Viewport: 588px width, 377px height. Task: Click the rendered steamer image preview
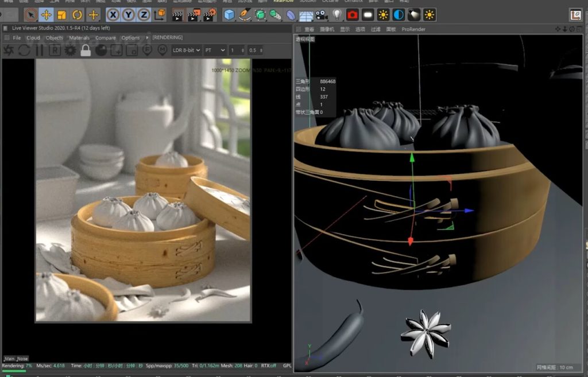143,190
